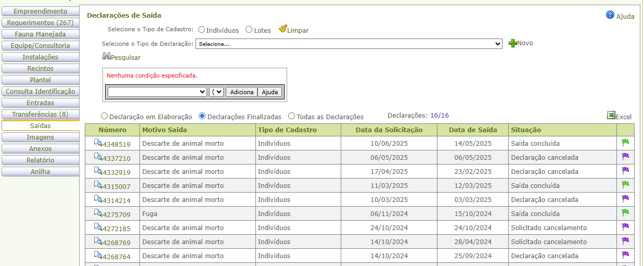Sort the table by Data de Saída header
Image resolution: width=644 pixels, height=266 pixels.
[x=472, y=130]
